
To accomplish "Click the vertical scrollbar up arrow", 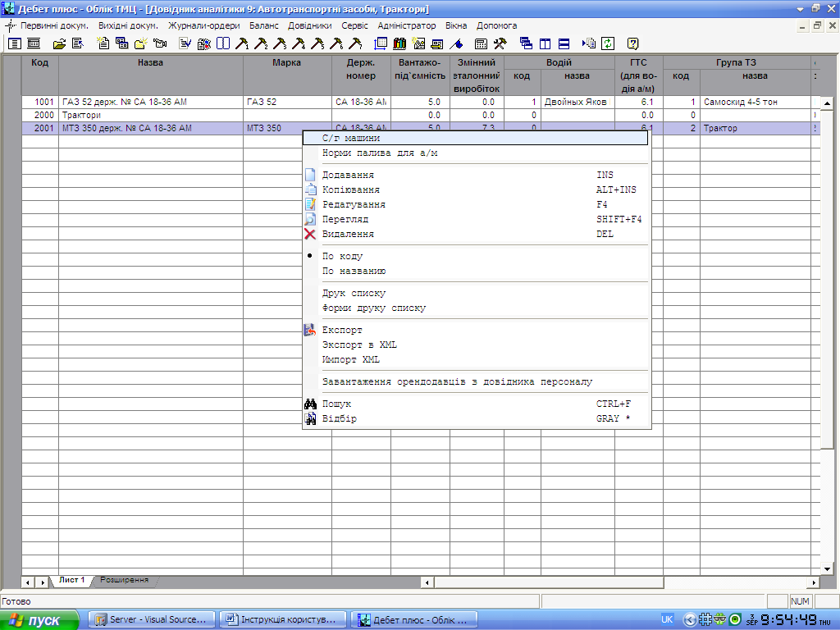I will [x=827, y=103].
